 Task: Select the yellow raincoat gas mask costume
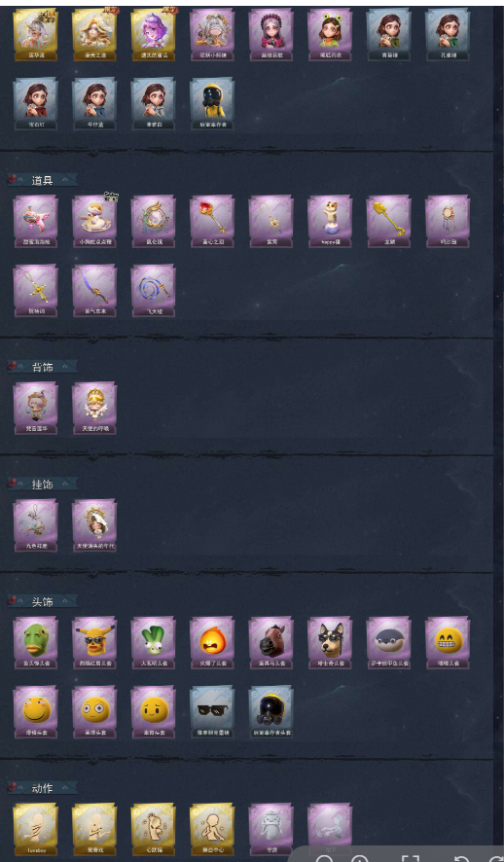coord(212,103)
